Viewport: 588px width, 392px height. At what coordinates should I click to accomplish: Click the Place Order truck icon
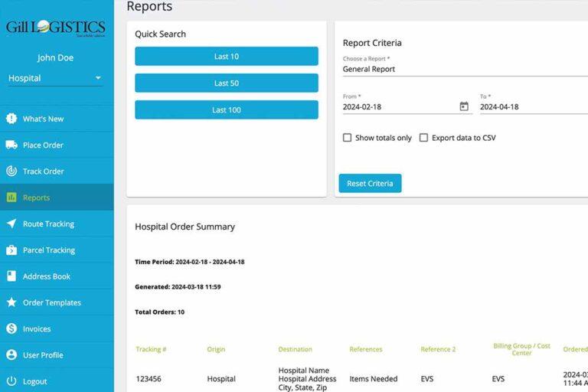point(11,145)
